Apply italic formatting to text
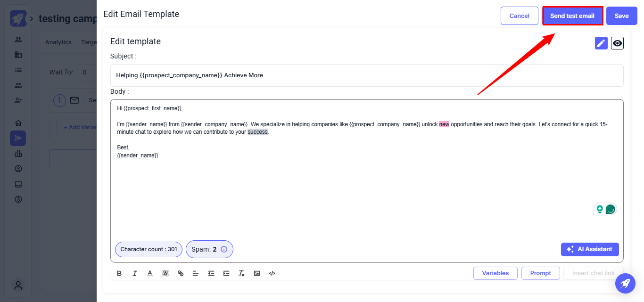The height and width of the screenshot is (302, 644). (x=135, y=273)
